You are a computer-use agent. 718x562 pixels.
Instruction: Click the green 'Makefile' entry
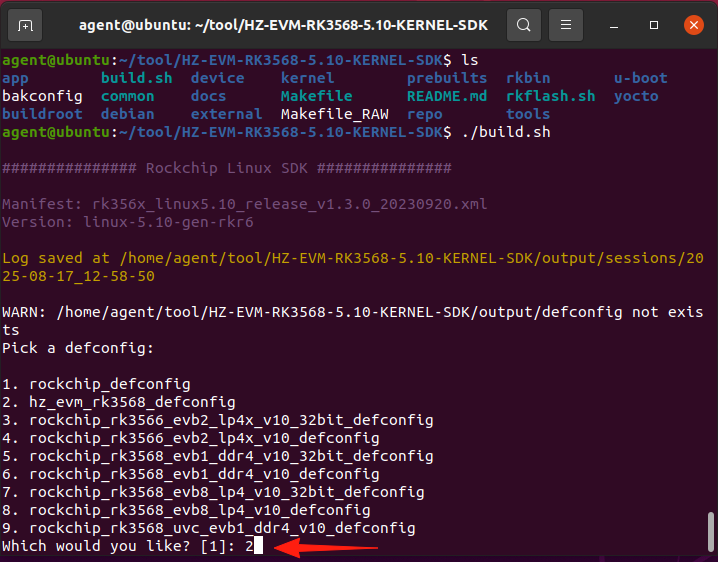click(316, 96)
